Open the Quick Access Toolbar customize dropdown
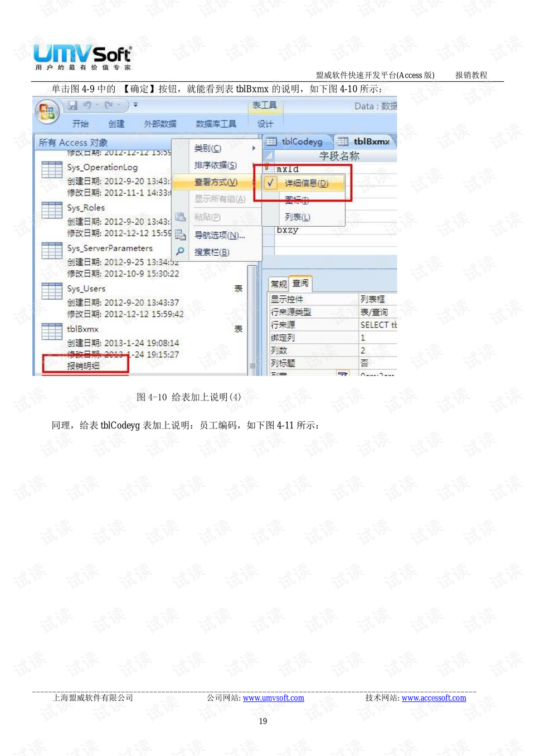The height and width of the screenshot is (756, 535). pos(135,105)
